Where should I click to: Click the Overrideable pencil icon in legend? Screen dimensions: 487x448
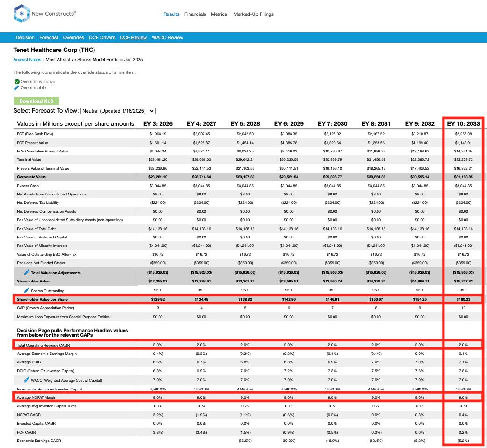coord(16,88)
